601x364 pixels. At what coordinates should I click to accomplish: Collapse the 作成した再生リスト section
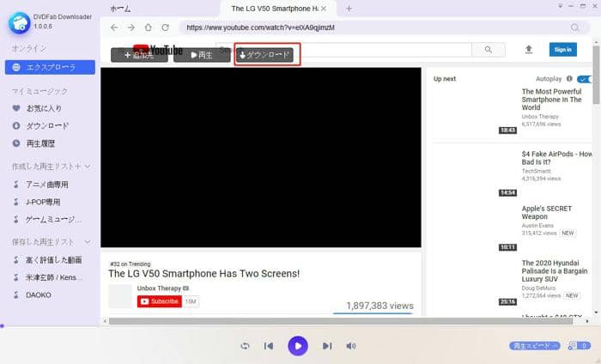coord(87,166)
